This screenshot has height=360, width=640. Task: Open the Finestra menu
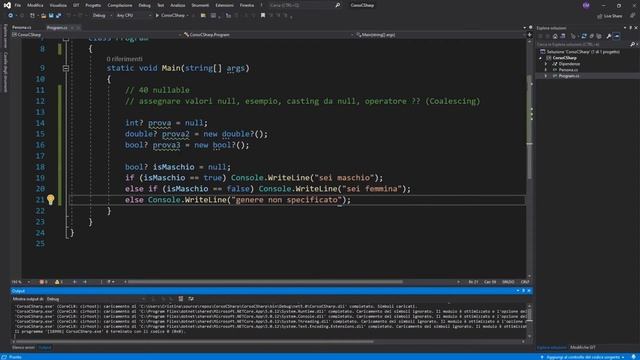[x=247, y=5]
